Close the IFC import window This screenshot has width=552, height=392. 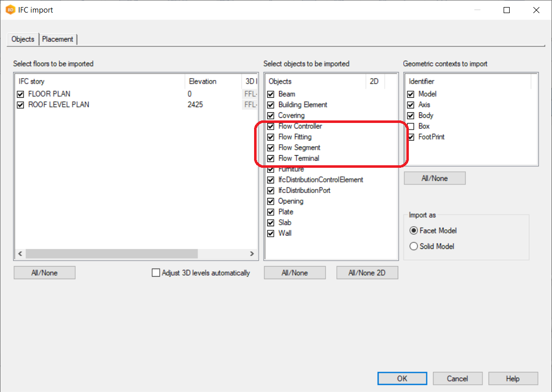(x=536, y=10)
